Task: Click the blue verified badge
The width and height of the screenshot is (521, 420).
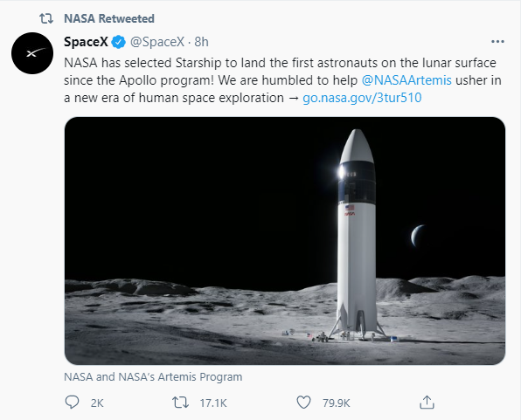Action: coord(118,42)
